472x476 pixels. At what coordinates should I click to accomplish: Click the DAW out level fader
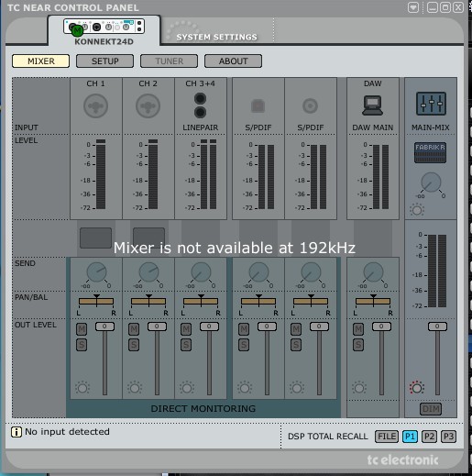pos(381,327)
